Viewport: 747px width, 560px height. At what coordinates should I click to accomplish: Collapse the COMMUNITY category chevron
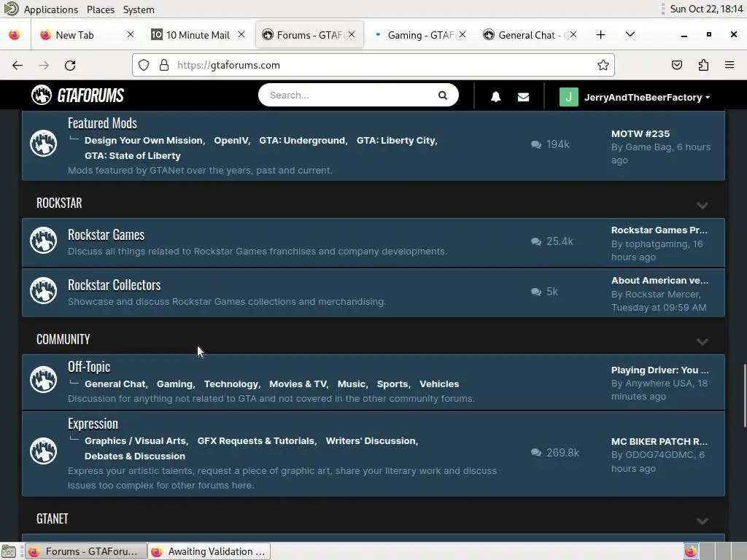pos(703,342)
